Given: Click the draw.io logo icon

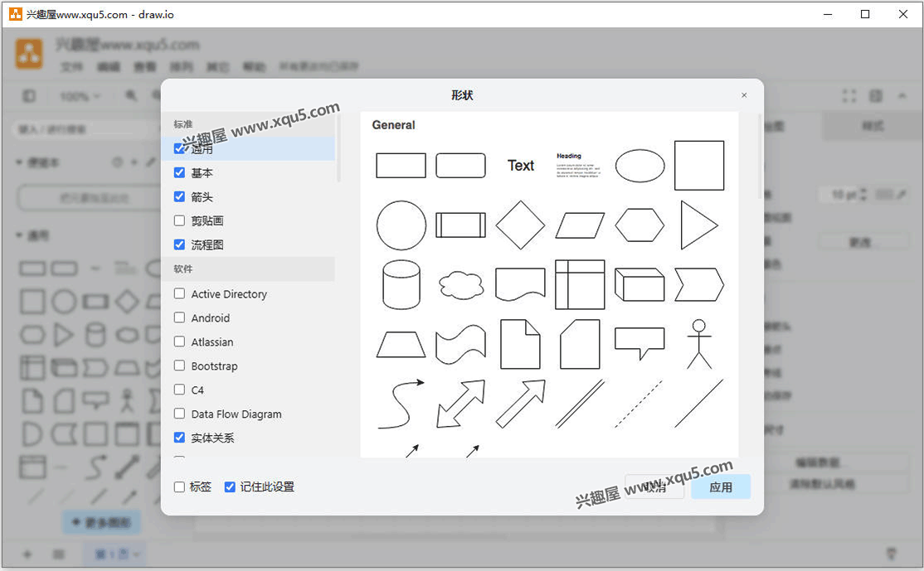Looking at the screenshot, I should (29, 54).
